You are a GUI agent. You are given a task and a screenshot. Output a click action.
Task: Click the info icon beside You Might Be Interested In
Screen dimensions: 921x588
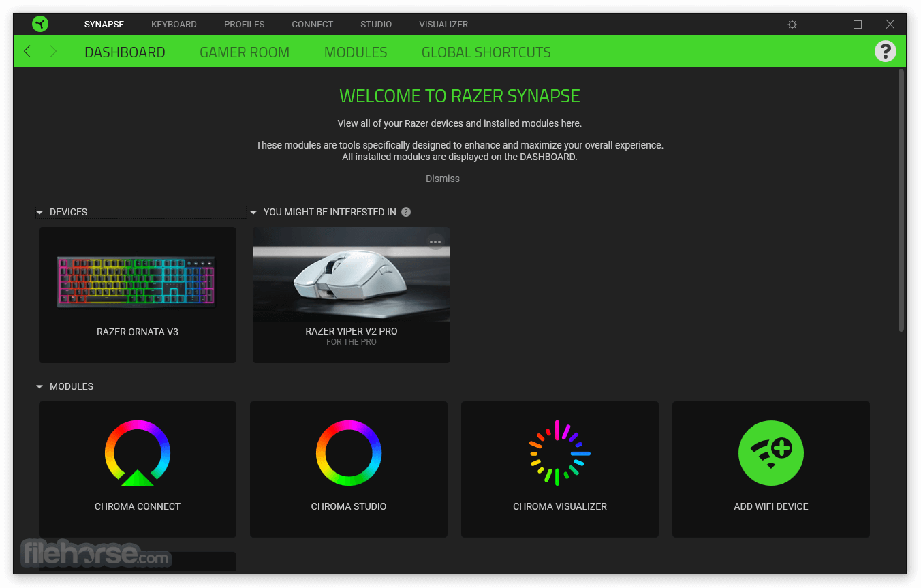[406, 212]
